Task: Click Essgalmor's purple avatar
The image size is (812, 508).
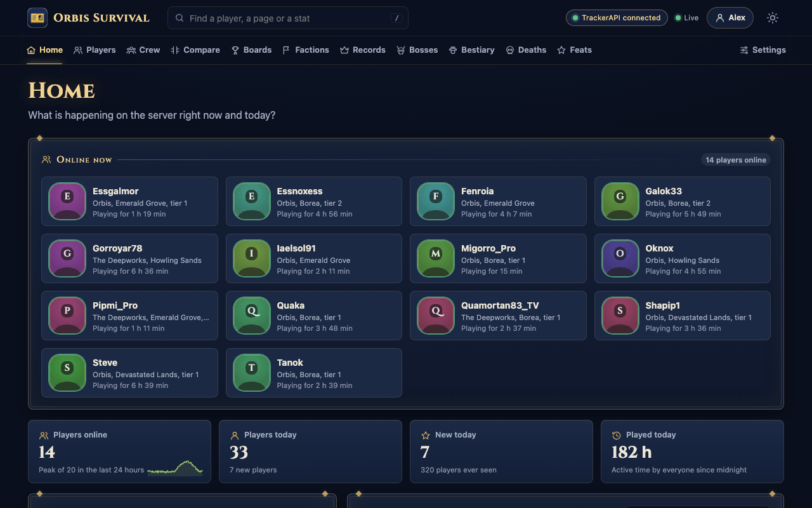Action: (67, 201)
